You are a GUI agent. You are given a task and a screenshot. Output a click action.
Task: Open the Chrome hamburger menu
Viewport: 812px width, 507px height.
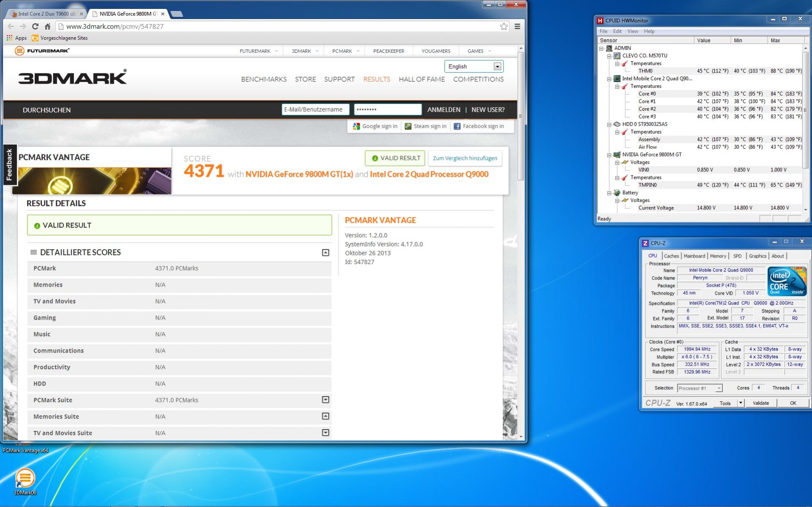(x=517, y=26)
